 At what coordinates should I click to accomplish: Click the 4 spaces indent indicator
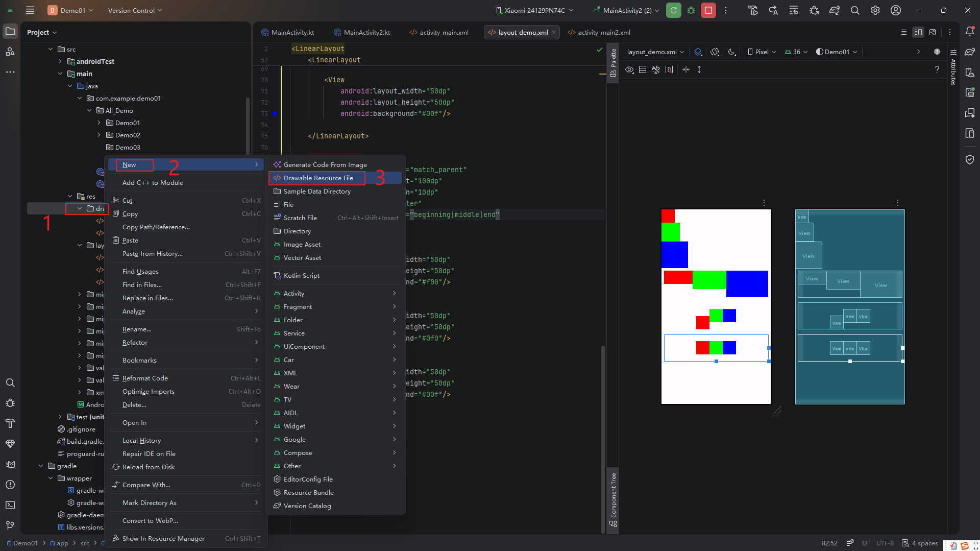[x=920, y=543]
